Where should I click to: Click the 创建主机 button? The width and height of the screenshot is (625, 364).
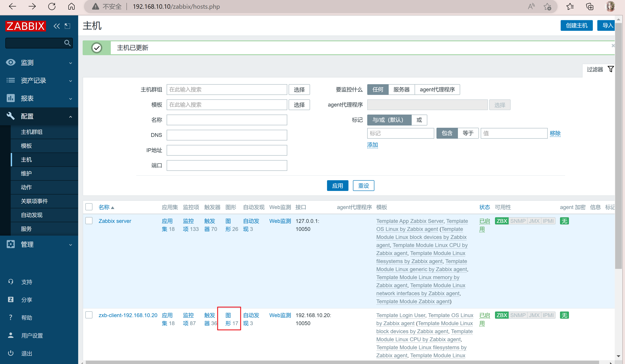click(576, 25)
